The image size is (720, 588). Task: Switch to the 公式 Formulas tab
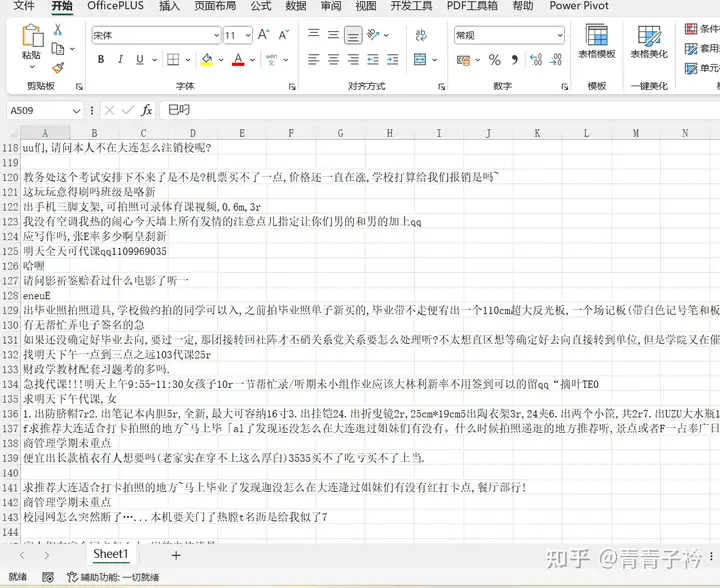click(261, 6)
